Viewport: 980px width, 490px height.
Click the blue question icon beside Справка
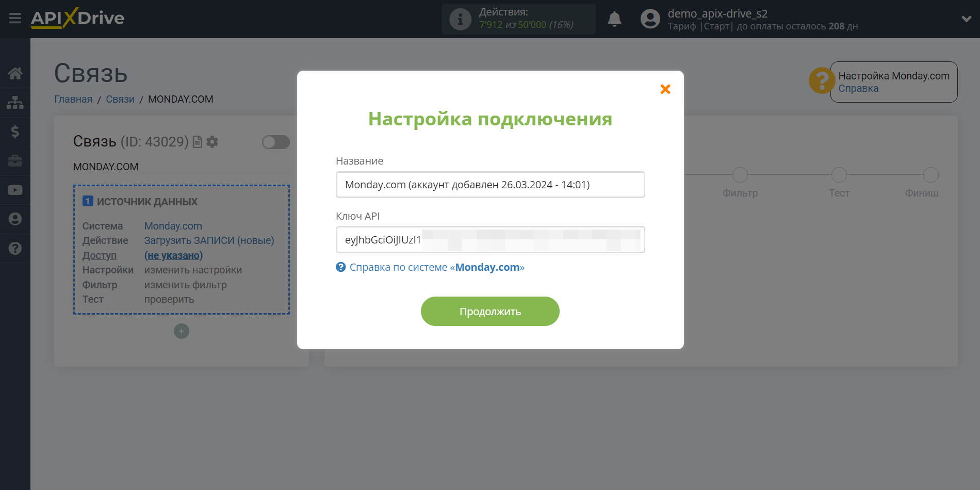pyautogui.click(x=341, y=267)
